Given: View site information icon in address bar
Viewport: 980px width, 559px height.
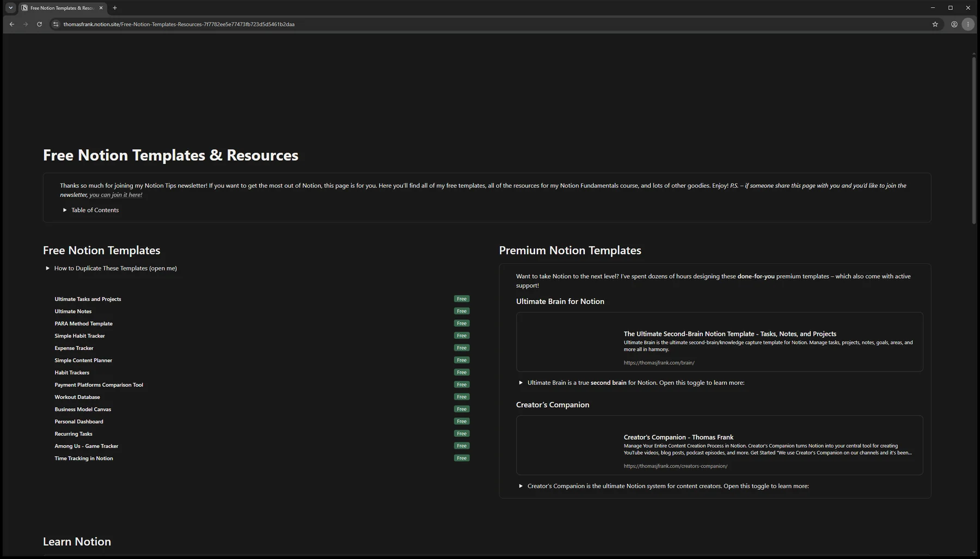Looking at the screenshot, I should click(x=56, y=24).
